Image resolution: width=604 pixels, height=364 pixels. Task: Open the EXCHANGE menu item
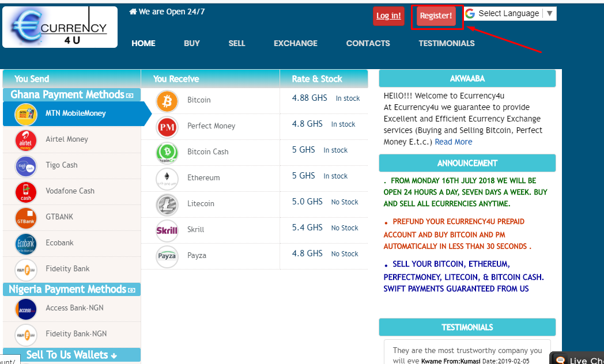click(296, 43)
